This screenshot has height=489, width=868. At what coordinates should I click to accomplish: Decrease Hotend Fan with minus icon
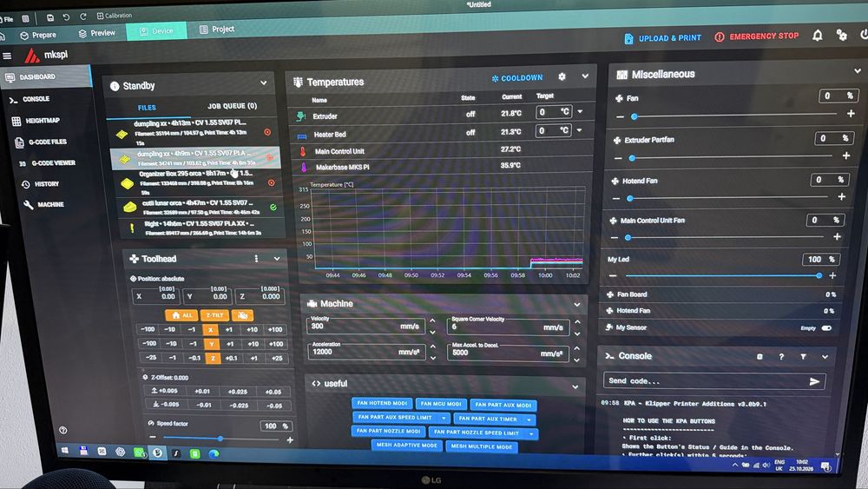pyautogui.click(x=616, y=198)
